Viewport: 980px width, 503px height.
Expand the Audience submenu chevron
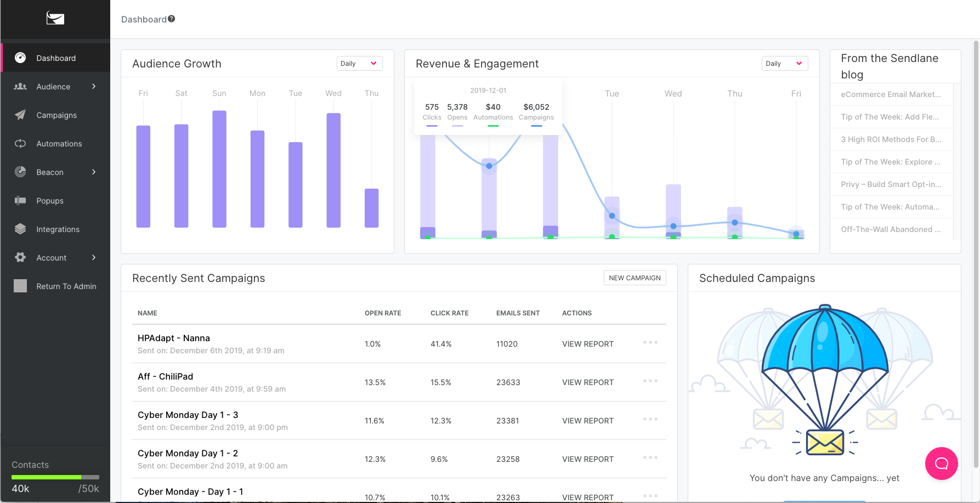[94, 86]
